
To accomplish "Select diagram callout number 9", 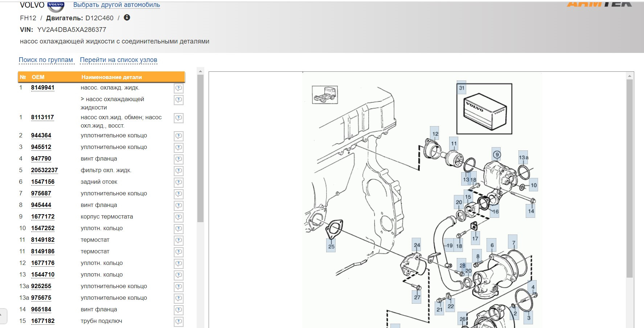I will (x=497, y=154).
